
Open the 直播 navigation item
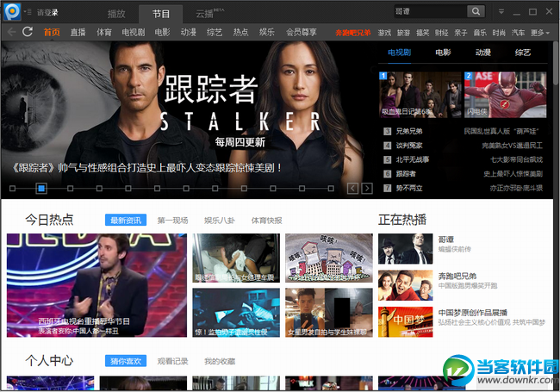78,32
